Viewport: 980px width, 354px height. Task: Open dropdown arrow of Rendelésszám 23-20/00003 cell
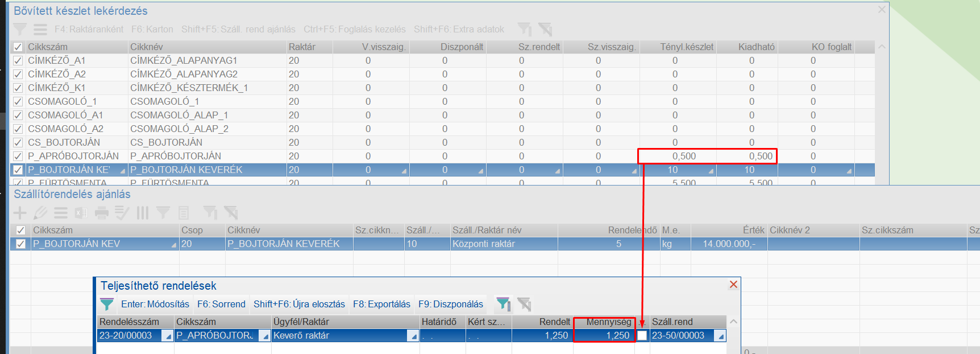pyautogui.click(x=168, y=336)
